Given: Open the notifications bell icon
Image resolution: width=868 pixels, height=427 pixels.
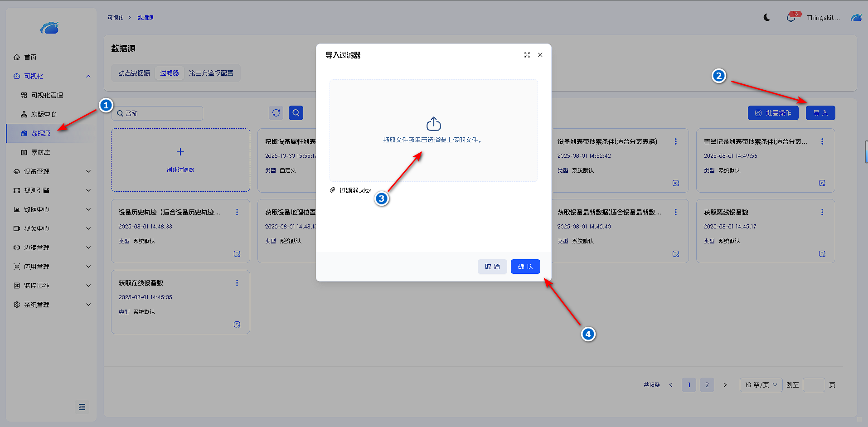Looking at the screenshot, I should pos(791,18).
